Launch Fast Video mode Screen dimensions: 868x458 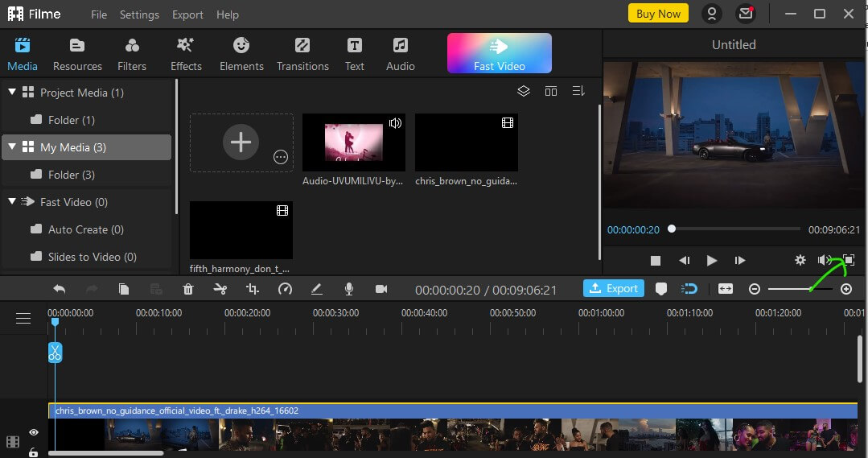point(500,53)
